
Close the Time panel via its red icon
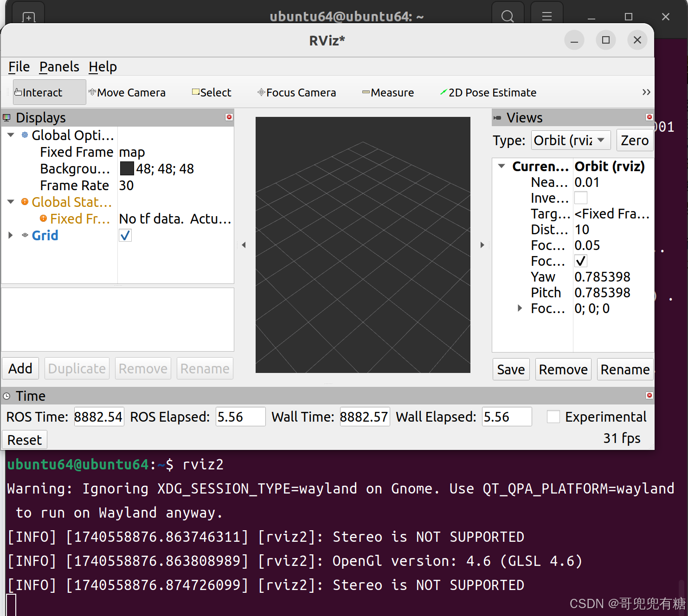click(x=649, y=395)
